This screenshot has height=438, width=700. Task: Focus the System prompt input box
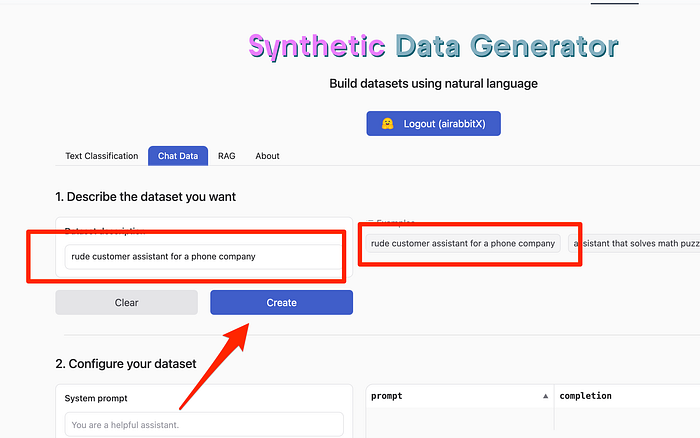click(203, 424)
